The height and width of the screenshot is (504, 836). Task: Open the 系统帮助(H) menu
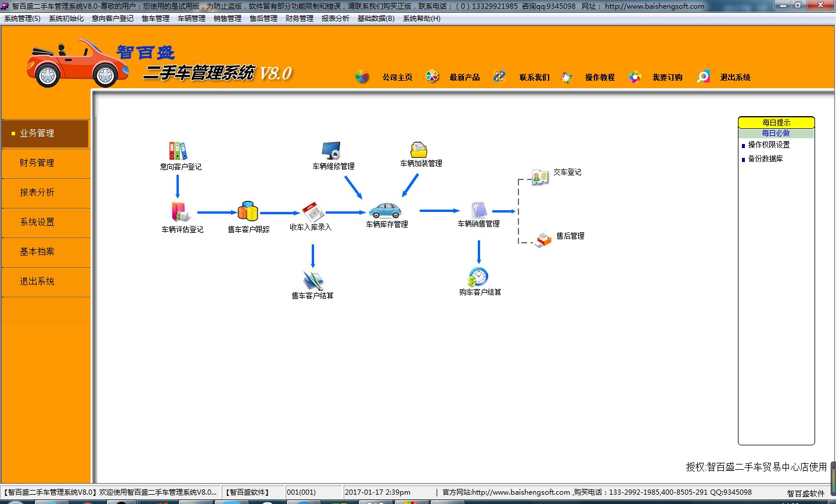point(420,18)
